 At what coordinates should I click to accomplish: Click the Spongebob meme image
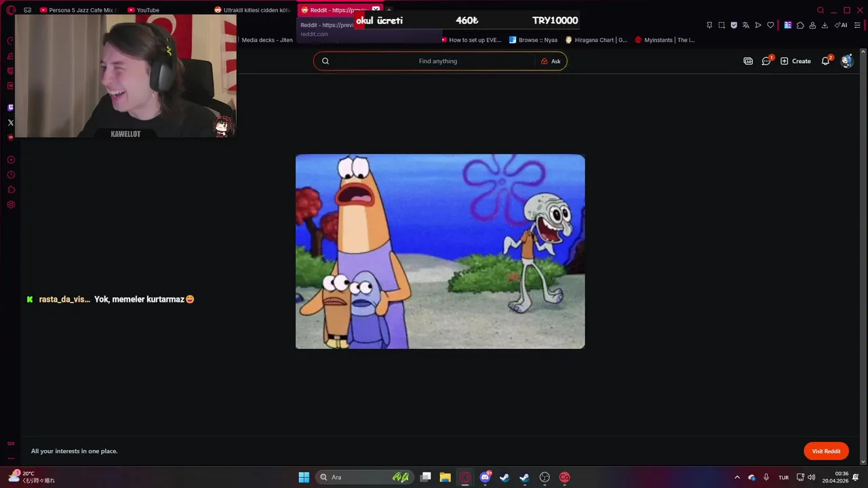click(440, 251)
